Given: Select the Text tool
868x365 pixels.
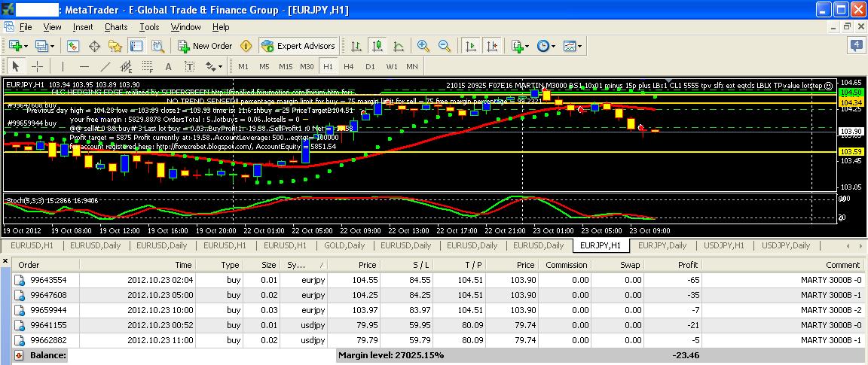Looking at the screenshot, I should point(168,66).
